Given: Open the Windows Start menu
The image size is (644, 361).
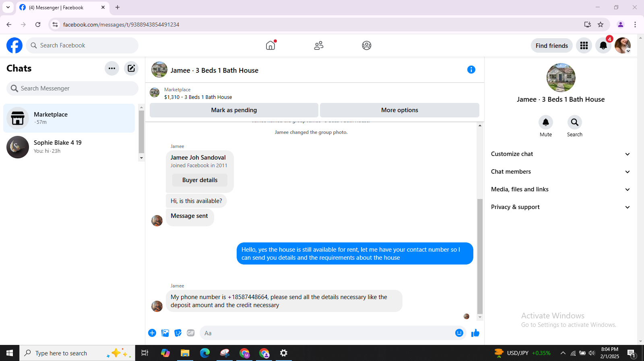Looking at the screenshot, I should click(x=10, y=353).
